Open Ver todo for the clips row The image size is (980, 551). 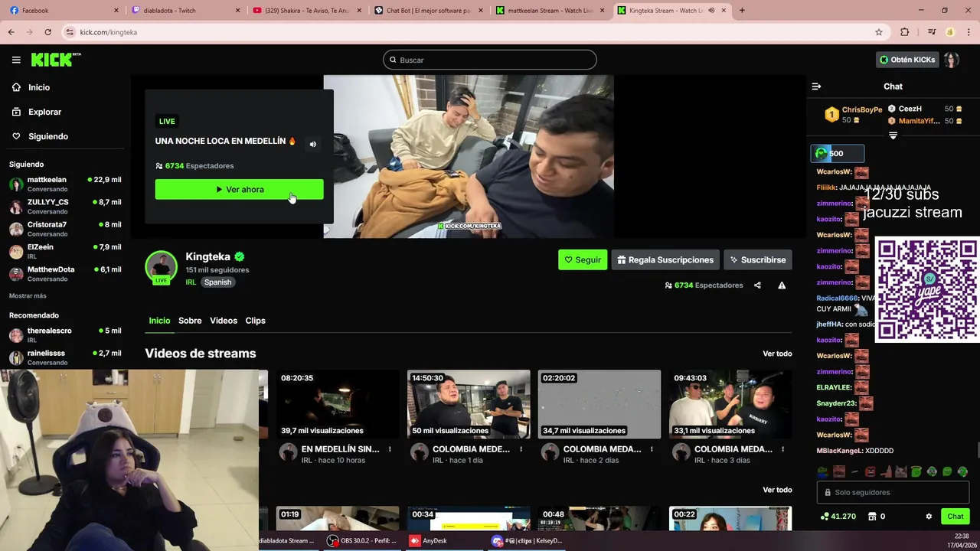click(777, 490)
